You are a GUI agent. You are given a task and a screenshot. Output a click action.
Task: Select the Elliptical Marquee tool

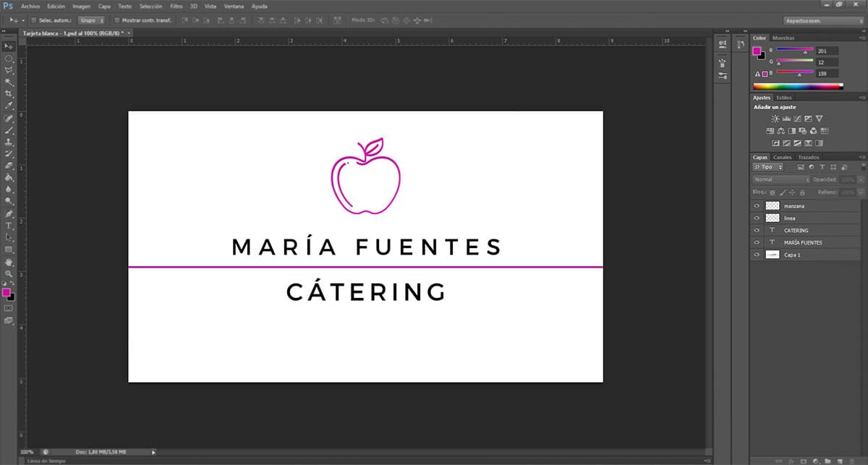pos(9,58)
